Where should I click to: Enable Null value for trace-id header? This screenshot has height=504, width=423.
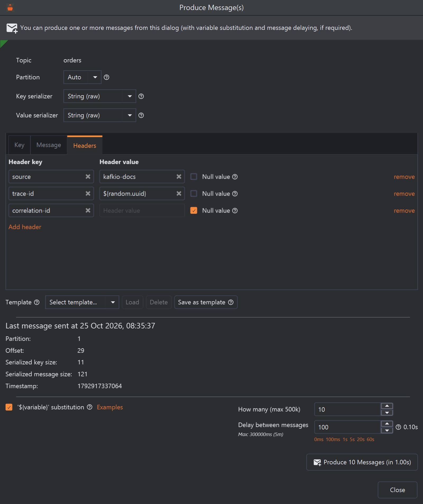194,194
